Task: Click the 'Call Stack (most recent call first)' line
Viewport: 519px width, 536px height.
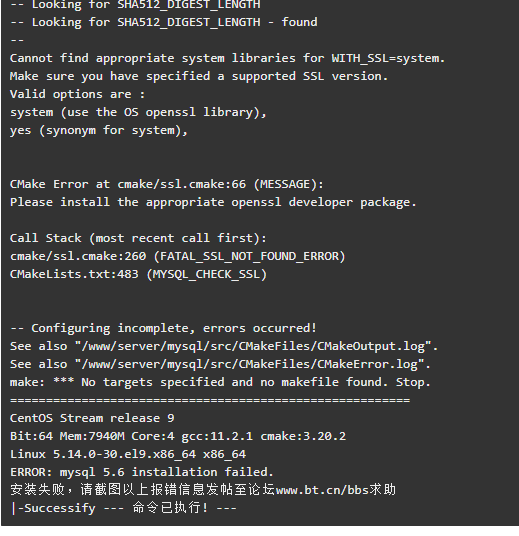Action: [138, 238]
